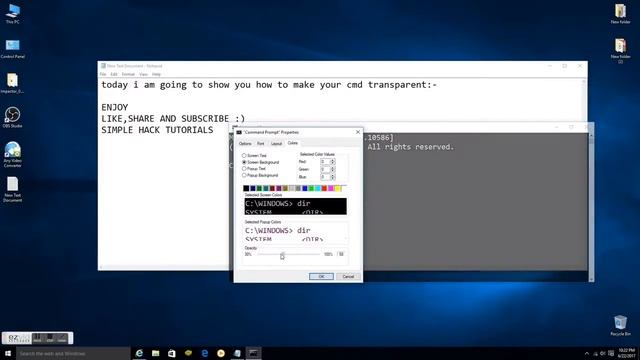Click in the Green value field

pyautogui.click(x=325, y=169)
